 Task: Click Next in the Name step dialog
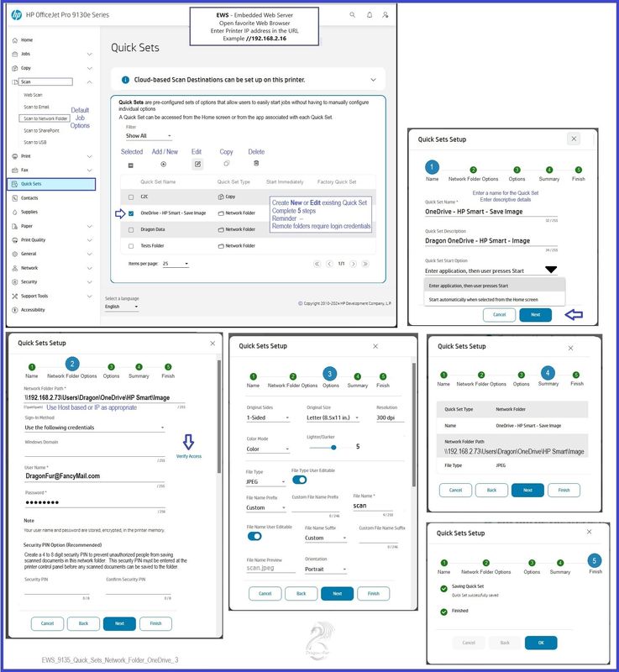point(536,314)
